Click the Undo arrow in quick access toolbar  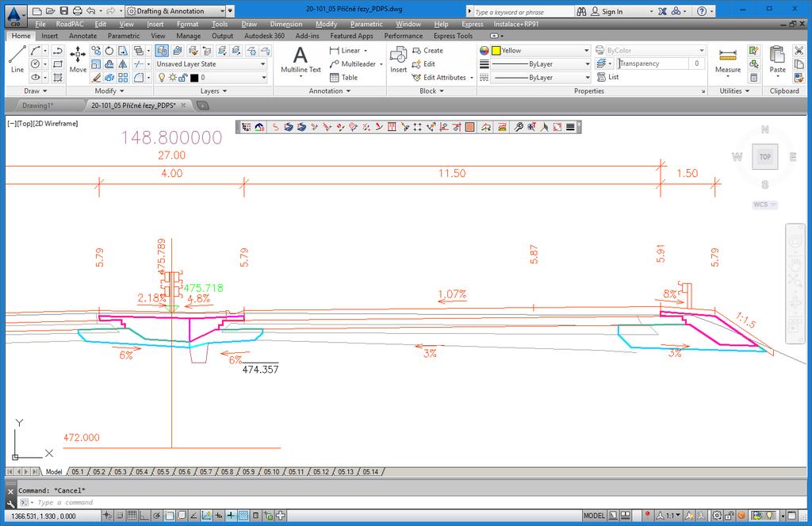coord(91,11)
